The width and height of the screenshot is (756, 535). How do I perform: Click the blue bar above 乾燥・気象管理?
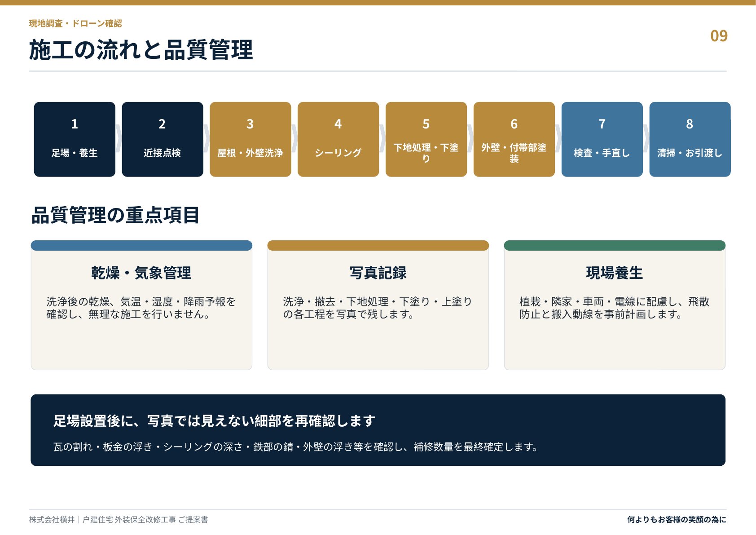[x=141, y=246]
